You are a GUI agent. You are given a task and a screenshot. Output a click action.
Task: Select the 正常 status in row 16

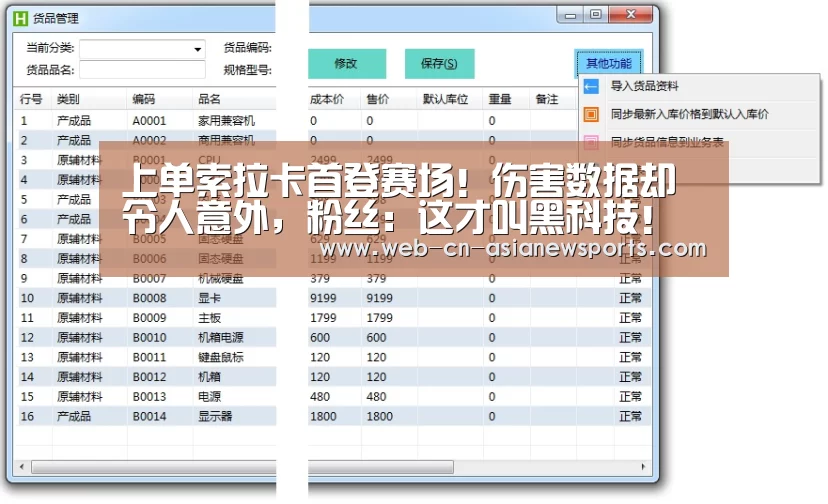click(630, 416)
